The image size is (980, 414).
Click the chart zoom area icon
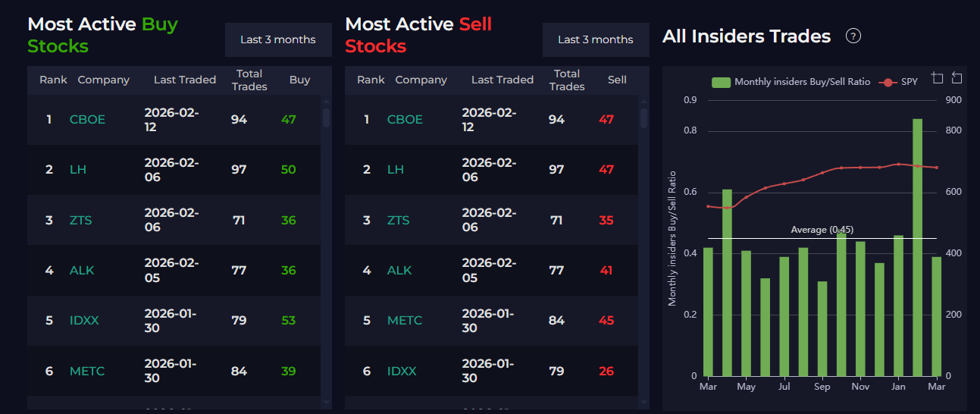click(938, 78)
